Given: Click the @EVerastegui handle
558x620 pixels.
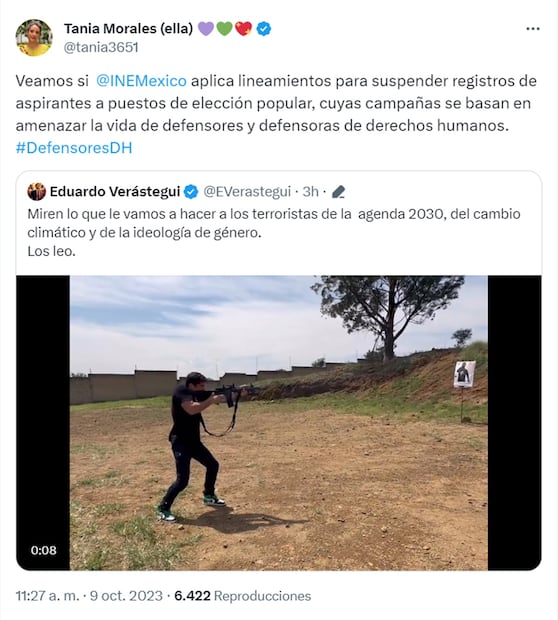Looking at the screenshot, I should click(247, 192).
